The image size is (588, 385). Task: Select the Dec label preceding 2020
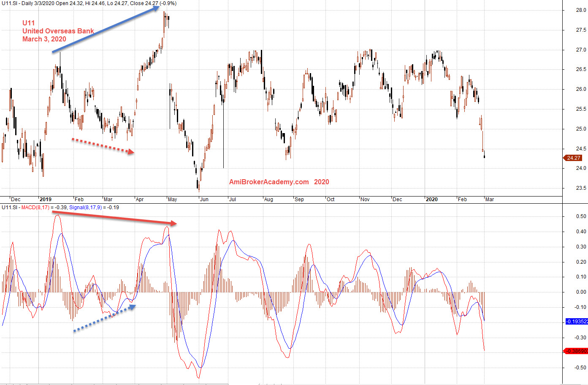397,199
